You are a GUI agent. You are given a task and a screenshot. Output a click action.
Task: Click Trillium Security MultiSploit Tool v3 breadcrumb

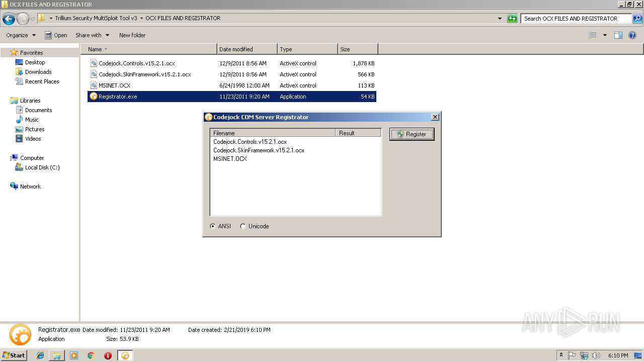pos(96,18)
